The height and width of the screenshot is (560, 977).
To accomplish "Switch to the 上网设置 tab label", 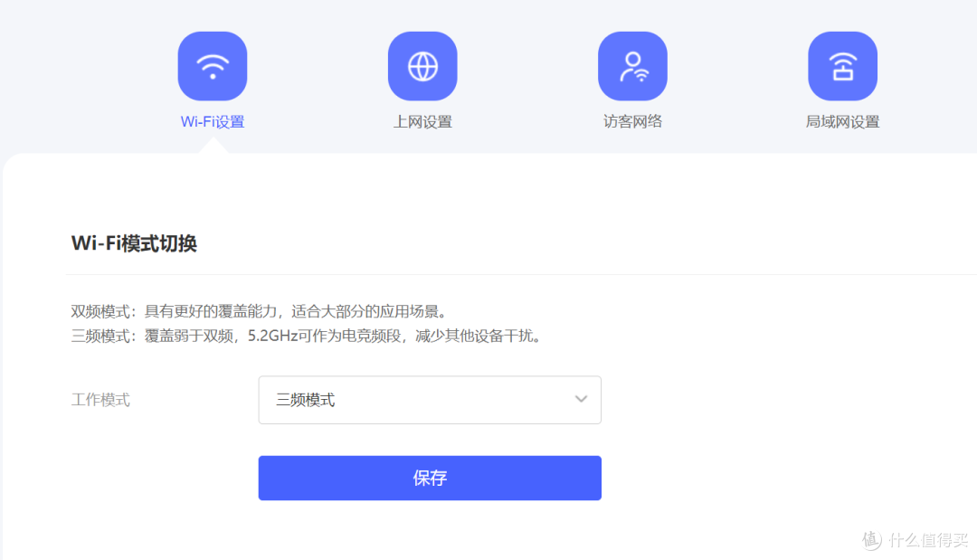I will pyautogui.click(x=422, y=121).
